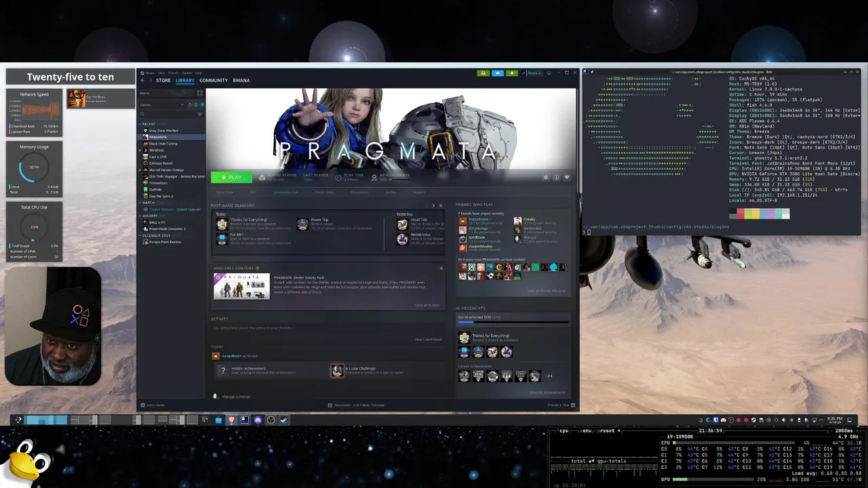
Task: Click View Latest News link
Action: [429, 340]
